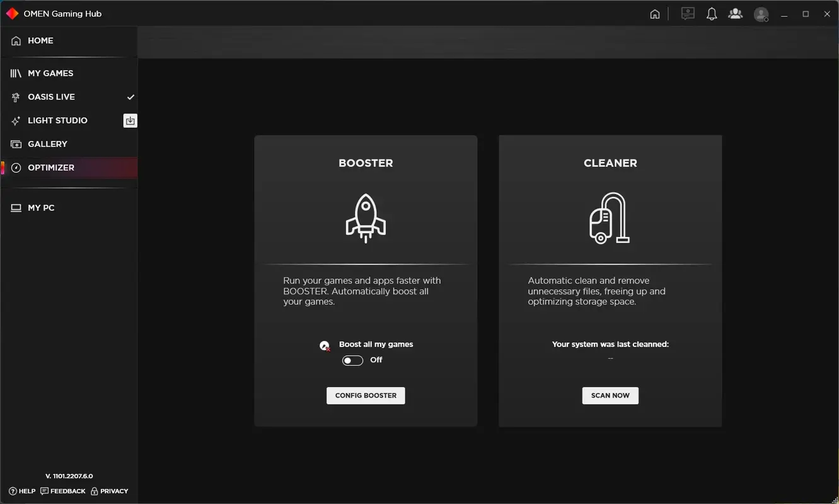Open My Games in the sidebar
The image size is (839, 504).
coord(50,74)
